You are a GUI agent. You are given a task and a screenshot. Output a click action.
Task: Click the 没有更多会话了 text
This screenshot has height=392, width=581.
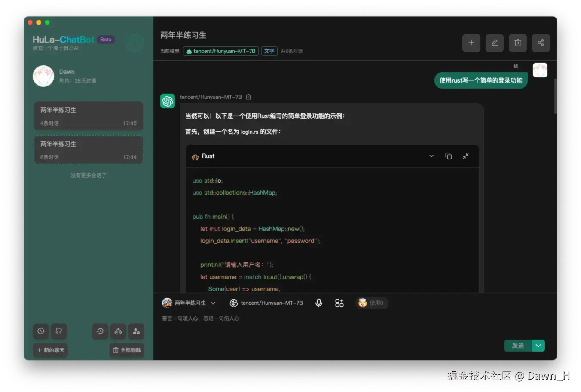pos(89,175)
